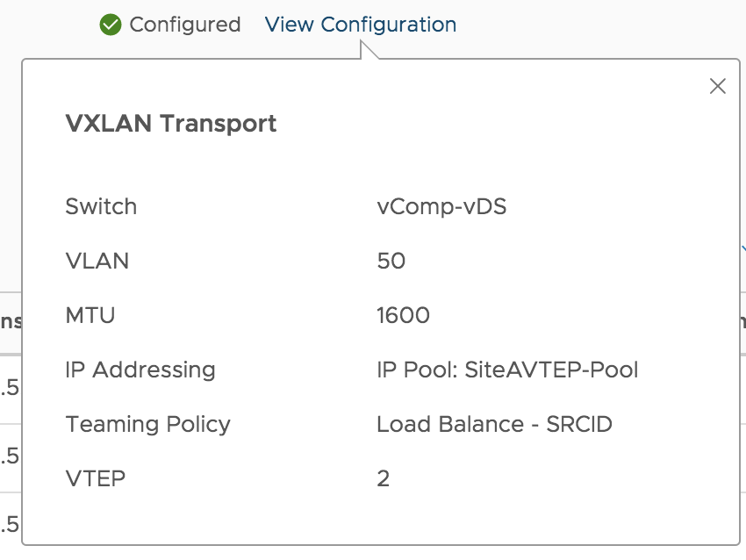Click the VXLAN Transport heading

point(171,124)
